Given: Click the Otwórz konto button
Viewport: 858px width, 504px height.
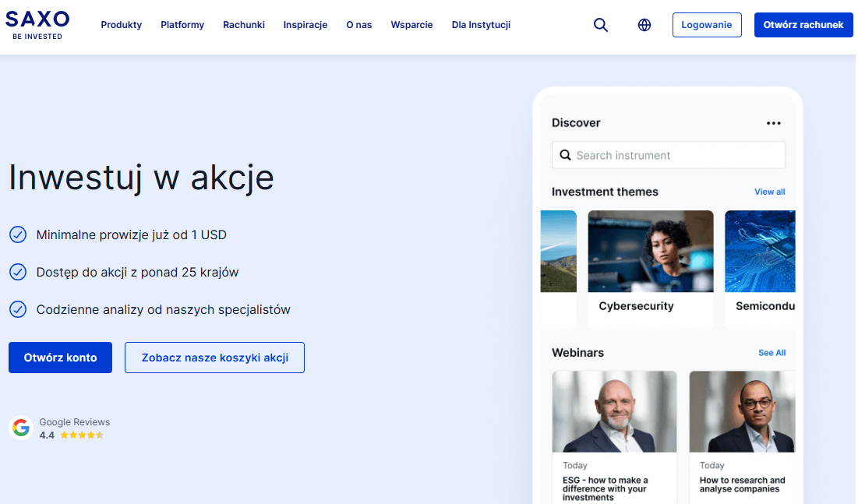Looking at the screenshot, I should (60, 358).
